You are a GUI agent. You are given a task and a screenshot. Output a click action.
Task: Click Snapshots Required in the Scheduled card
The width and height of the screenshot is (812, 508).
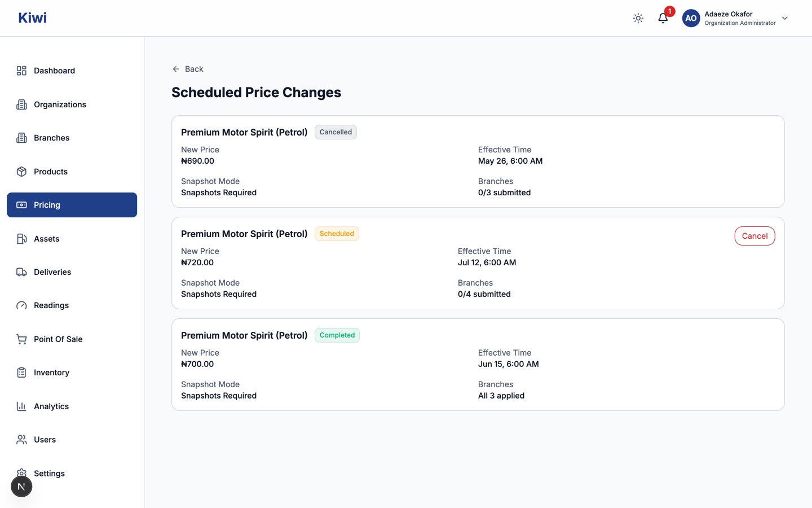point(219,294)
